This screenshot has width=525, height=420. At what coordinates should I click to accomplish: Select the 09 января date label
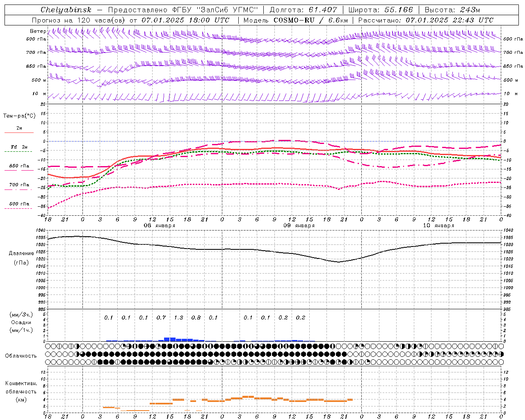(x=299, y=226)
